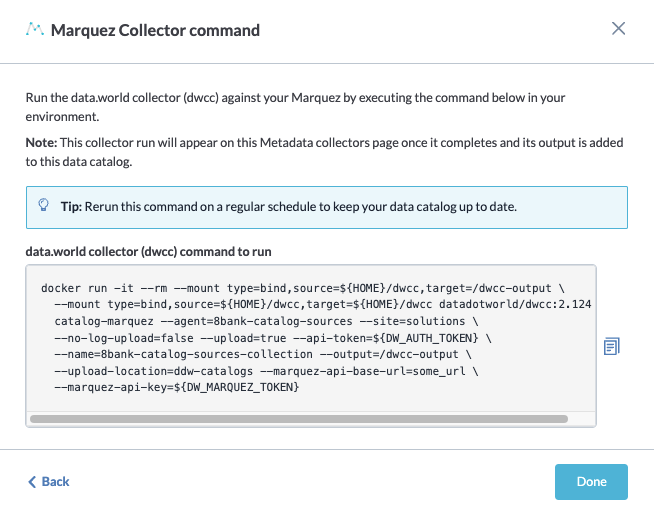Close the Marquez Collector command dialog
The width and height of the screenshot is (654, 511).
tap(618, 29)
